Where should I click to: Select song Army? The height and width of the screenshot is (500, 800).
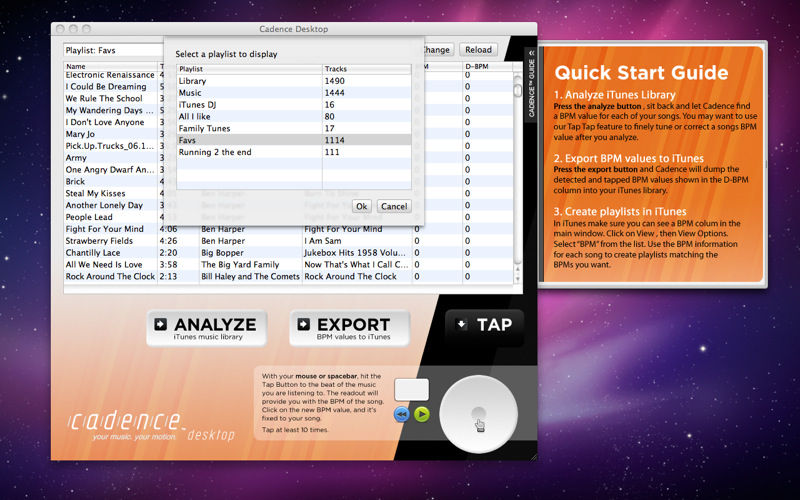point(76,158)
